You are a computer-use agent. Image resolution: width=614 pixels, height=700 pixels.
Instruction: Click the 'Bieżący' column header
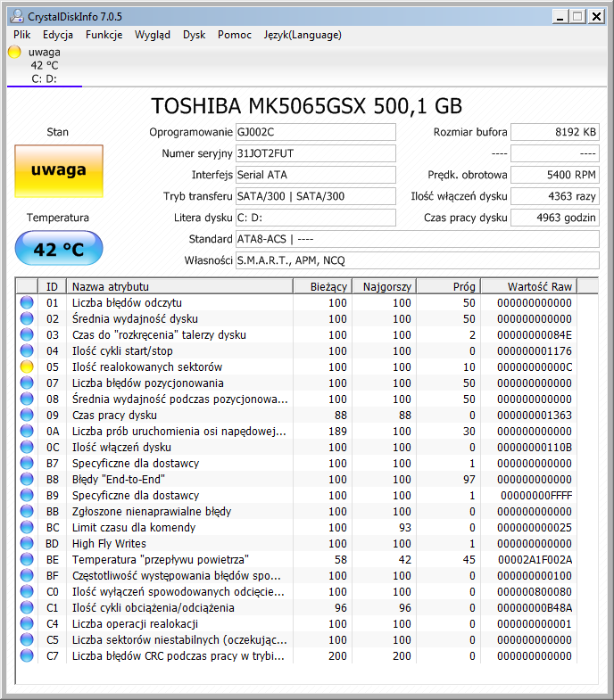[323, 286]
